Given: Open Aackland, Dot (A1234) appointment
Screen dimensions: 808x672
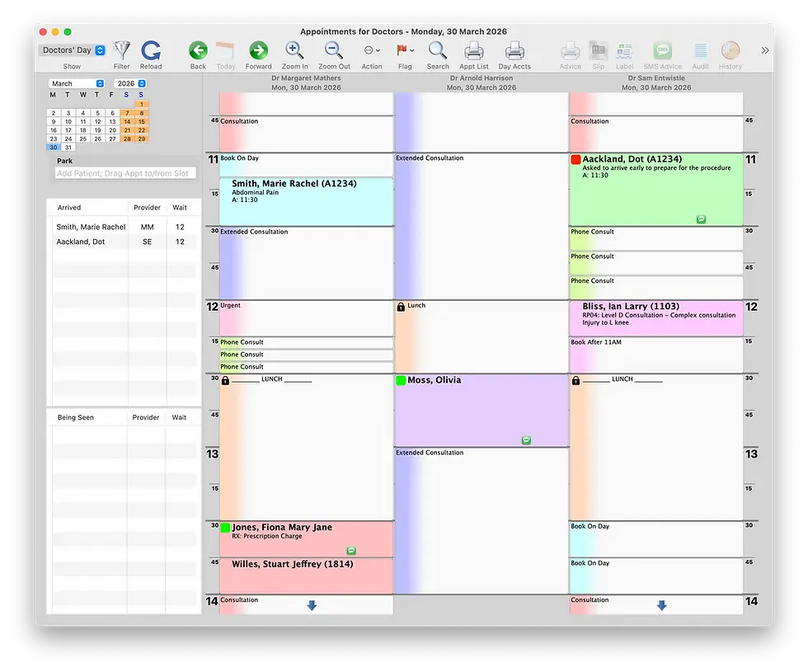Looking at the screenshot, I should pos(656,189).
